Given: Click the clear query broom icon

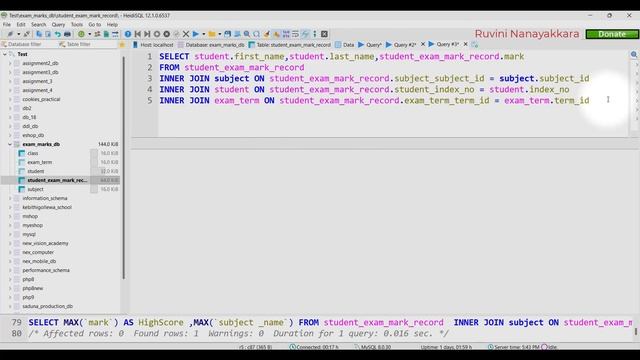Looking at the screenshot, I should point(267,34).
